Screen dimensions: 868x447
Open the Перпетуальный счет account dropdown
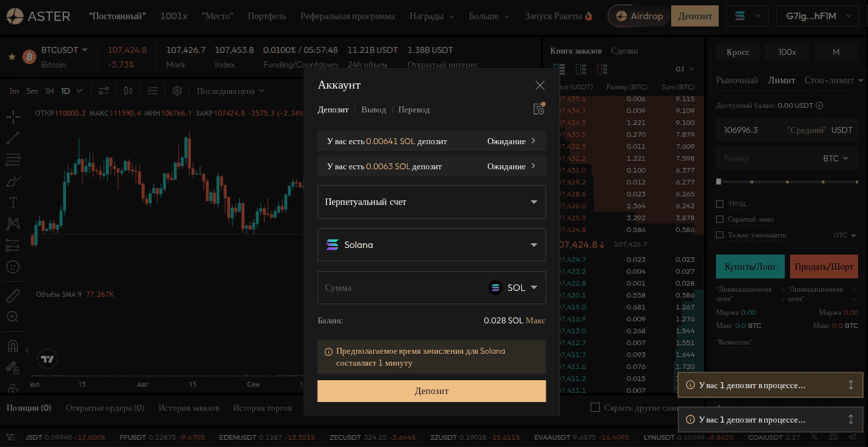pos(432,202)
